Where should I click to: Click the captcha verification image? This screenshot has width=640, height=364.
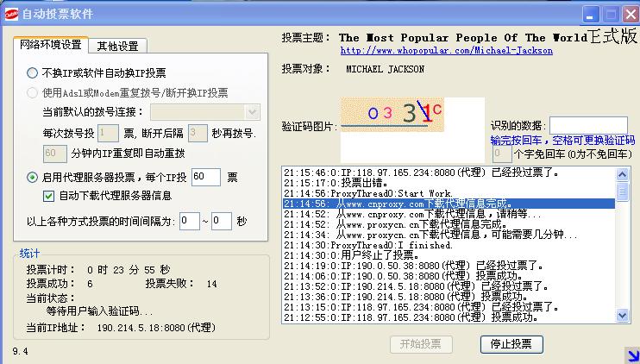pos(392,114)
